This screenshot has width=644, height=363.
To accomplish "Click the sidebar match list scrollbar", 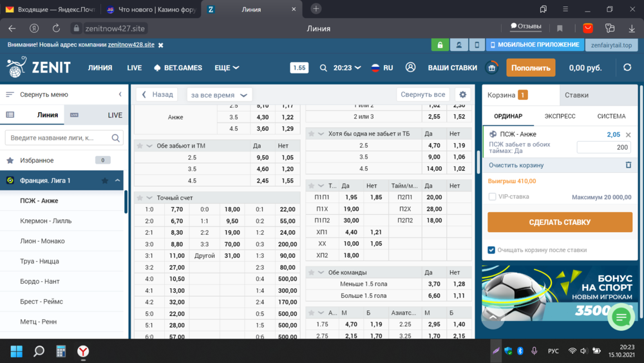I will click(x=126, y=202).
